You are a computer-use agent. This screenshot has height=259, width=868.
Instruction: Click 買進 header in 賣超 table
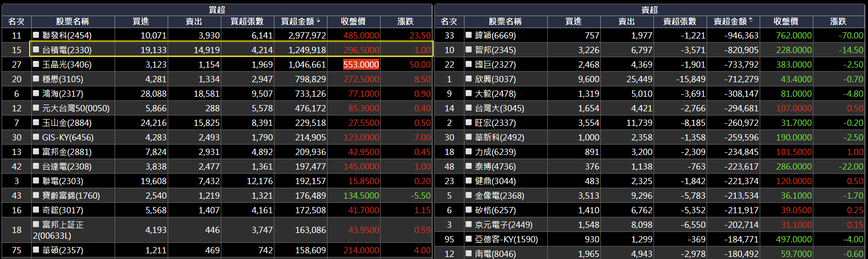click(574, 21)
